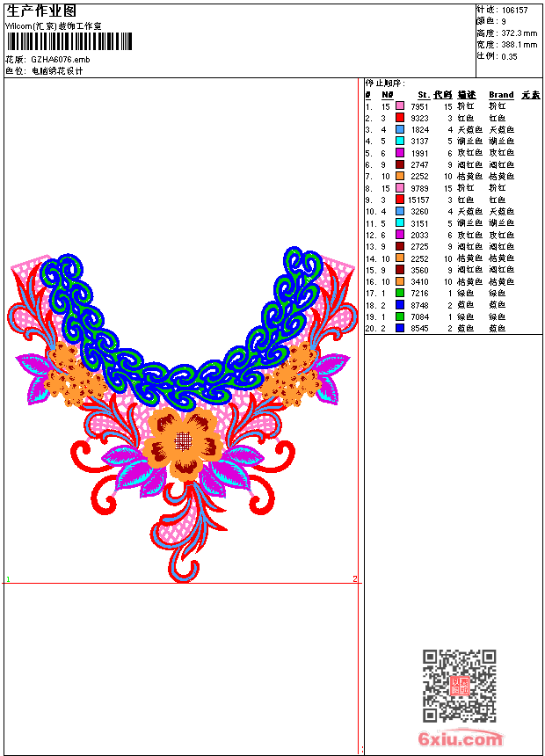Select the green swatch beside 7216
Screen dimensions: 545x756
coord(400,293)
